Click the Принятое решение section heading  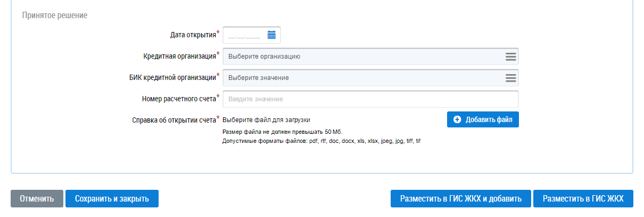coord(54,15)
